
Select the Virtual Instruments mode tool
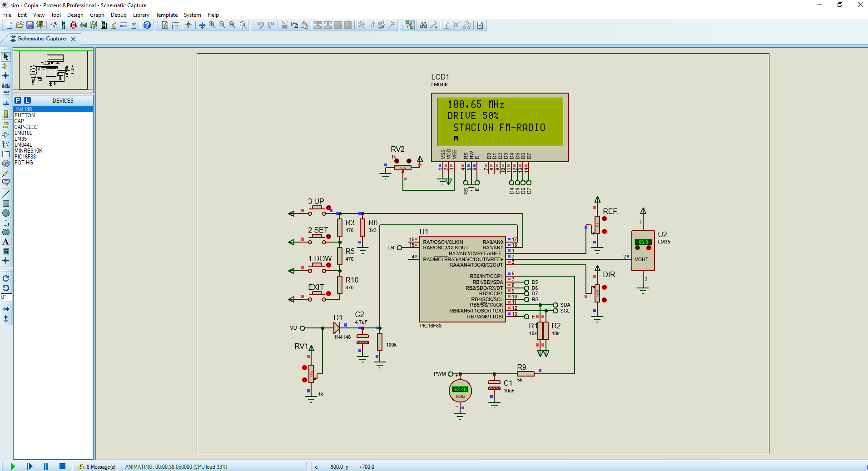coord(6,183)
